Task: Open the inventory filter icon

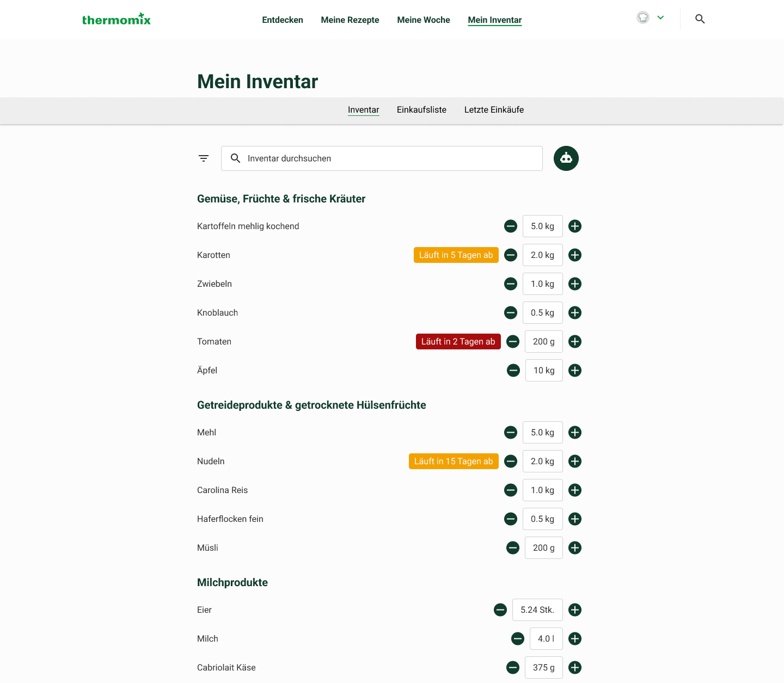Action: coord(204,158)
